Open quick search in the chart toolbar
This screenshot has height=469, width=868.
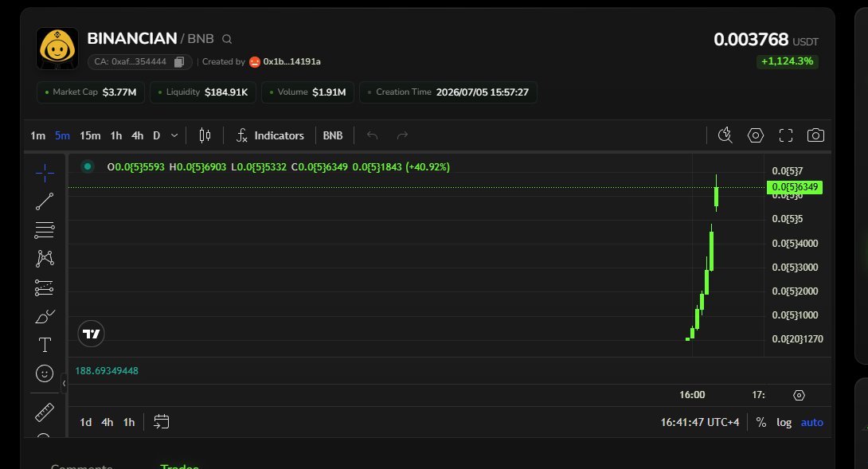(725, 135)
